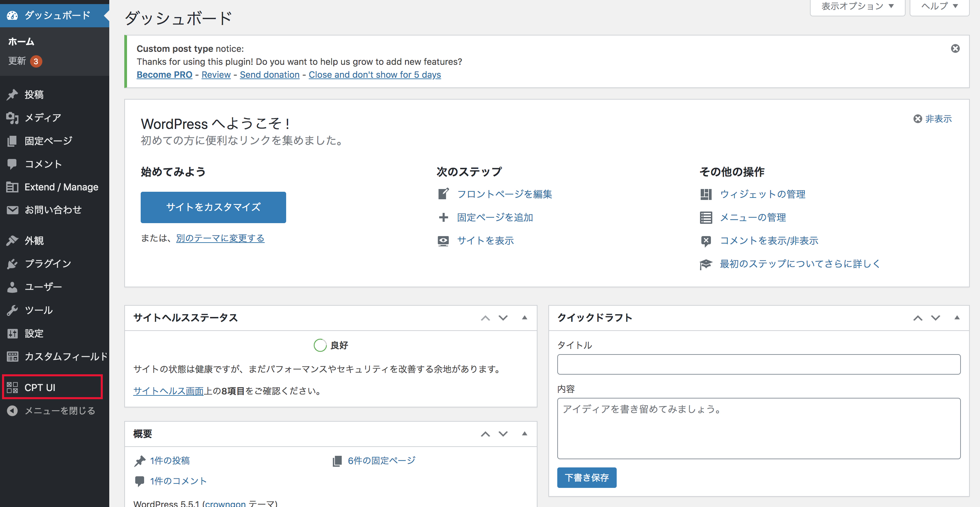Click the collapse-menu arrow icon beside メニューを閉じる
The height and width of the screenshot is (507, 980).
pos(12,410)
